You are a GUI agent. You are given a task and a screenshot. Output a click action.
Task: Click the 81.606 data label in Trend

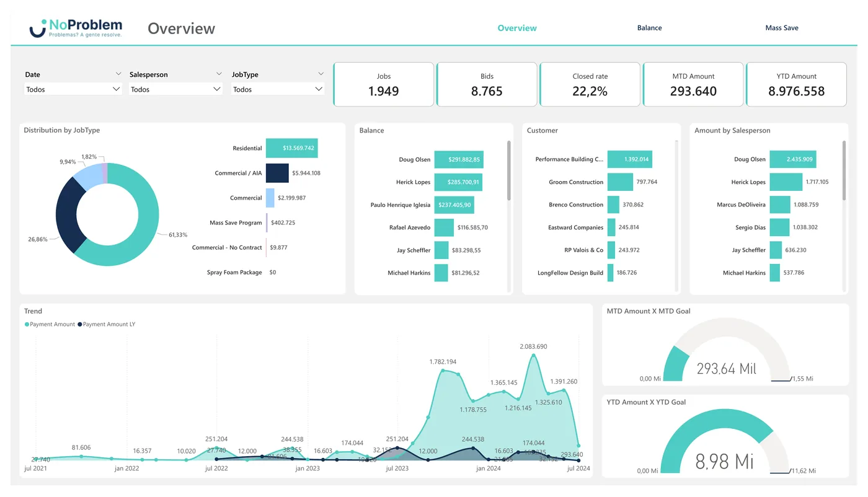(81, 447)
